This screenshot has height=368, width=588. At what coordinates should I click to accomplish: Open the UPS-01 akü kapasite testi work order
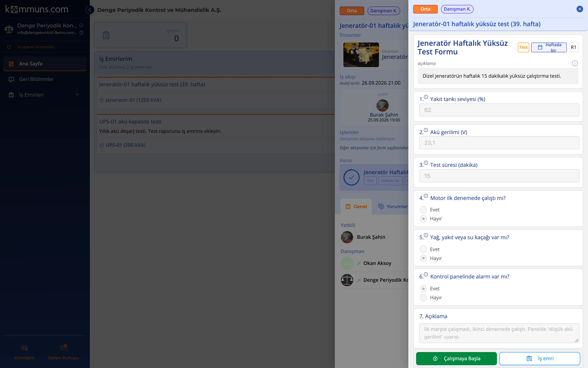tap(130, 121)
